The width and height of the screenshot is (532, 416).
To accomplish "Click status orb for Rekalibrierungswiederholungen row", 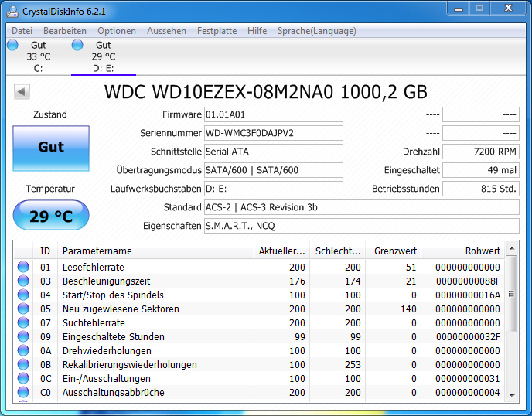I will coord(23,364).
